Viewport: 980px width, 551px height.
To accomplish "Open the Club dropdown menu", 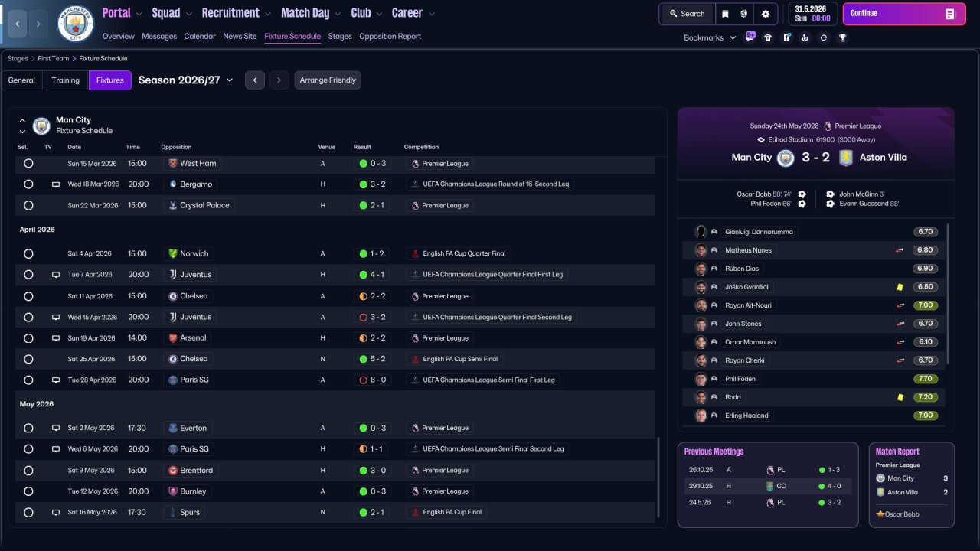I will [367, 13].
